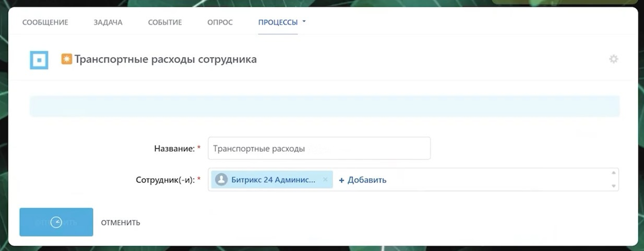Image resolution: width=644 pixels, height=251 pixels.
Task: Click the Транспортные расходы сотрудника heading
Action: 166,59
